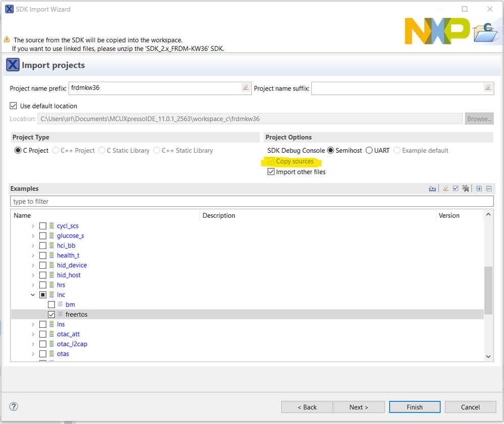Click the hid_device example group icon
This screenshot has width=504, height=424.
pos(51,265)
